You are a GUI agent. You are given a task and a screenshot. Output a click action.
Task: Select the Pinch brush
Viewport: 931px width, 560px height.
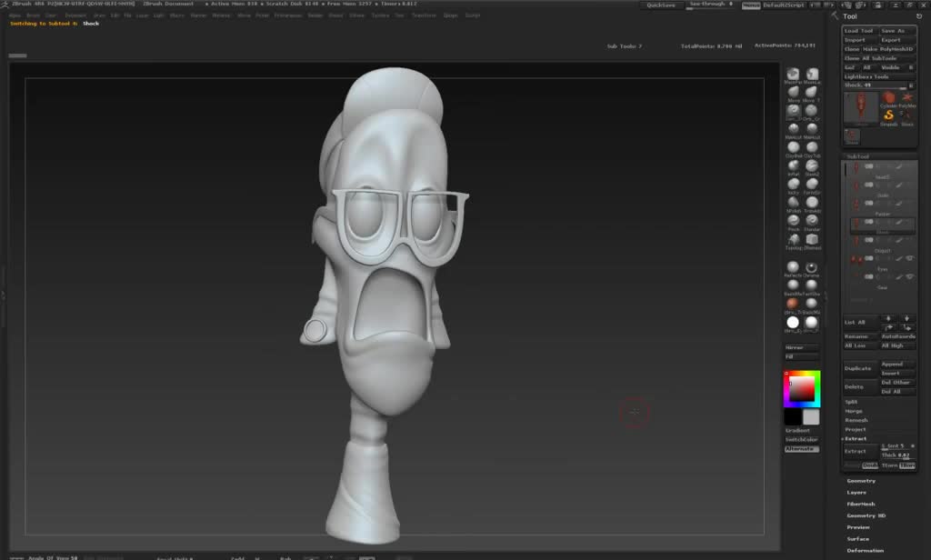coord(793,221)
